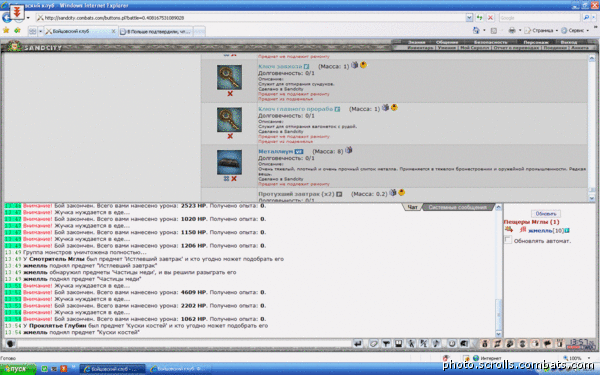Close the Бойцовский клуб browser tab
This screenshot has width=600, height=375.
[x=113, y=31]
